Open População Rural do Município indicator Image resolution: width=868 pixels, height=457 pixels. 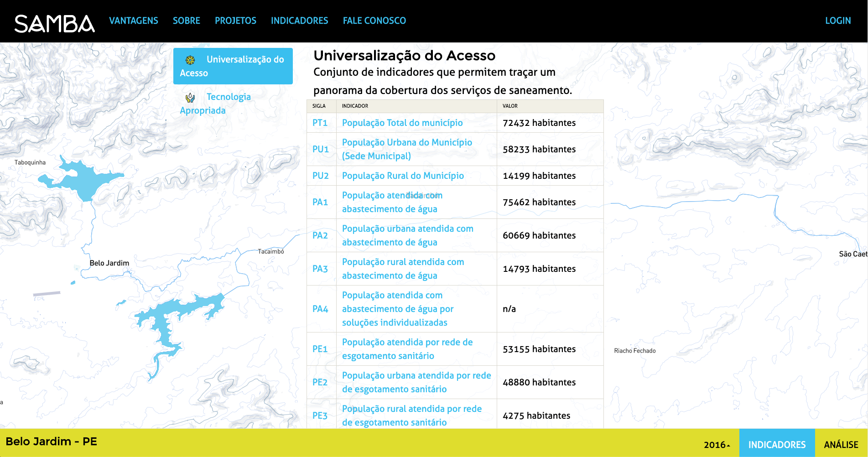pyautogui.click(x=402, y=176)
